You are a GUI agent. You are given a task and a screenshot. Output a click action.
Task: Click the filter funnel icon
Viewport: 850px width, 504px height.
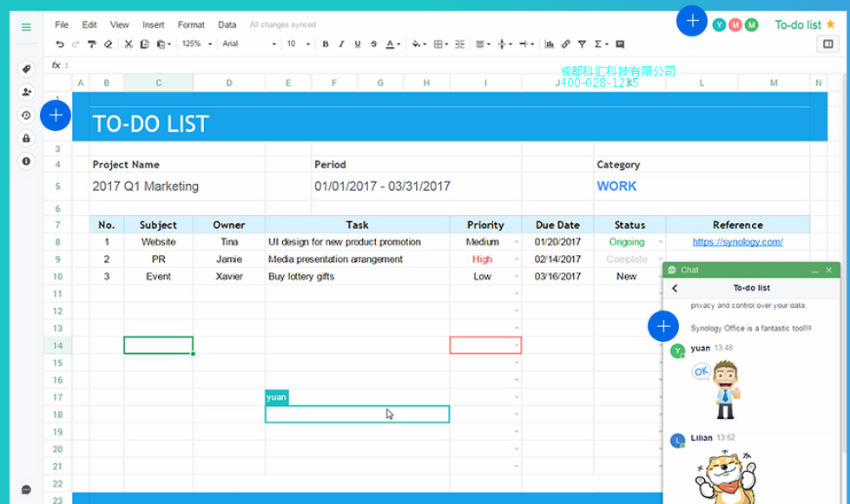point(582,44)
